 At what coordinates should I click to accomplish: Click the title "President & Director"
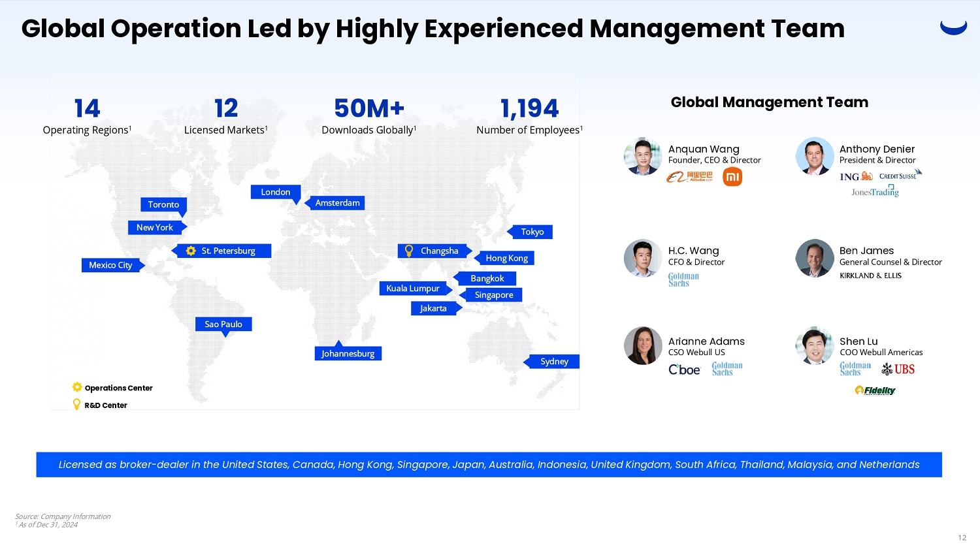pyautogui.click(x=877, y=160)
